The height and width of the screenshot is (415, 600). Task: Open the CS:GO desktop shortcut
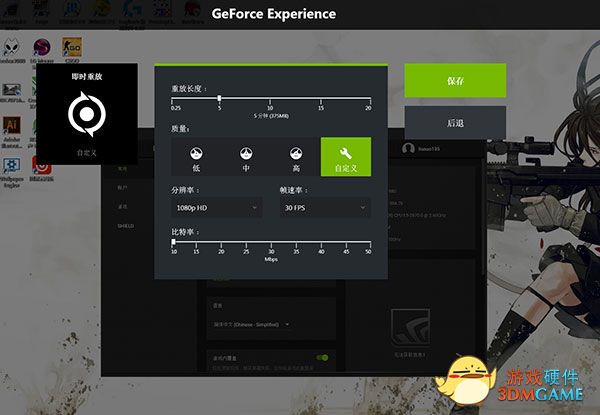tap(72, 50)
